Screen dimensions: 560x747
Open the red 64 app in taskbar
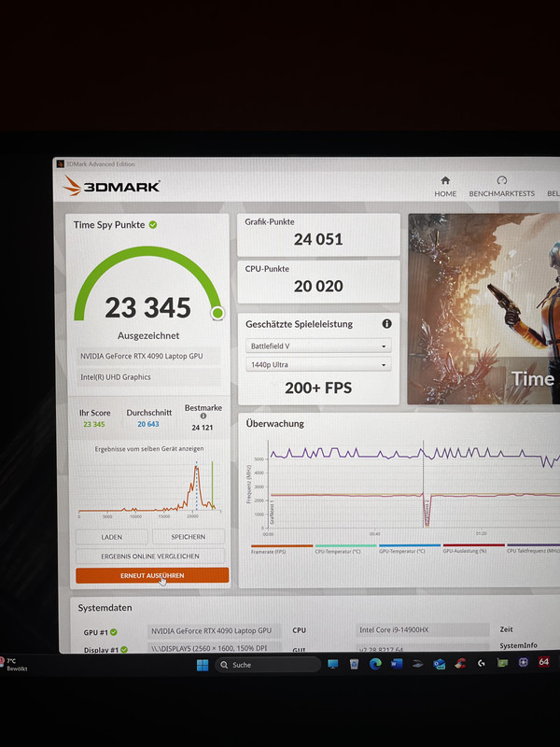click(544, 662)
